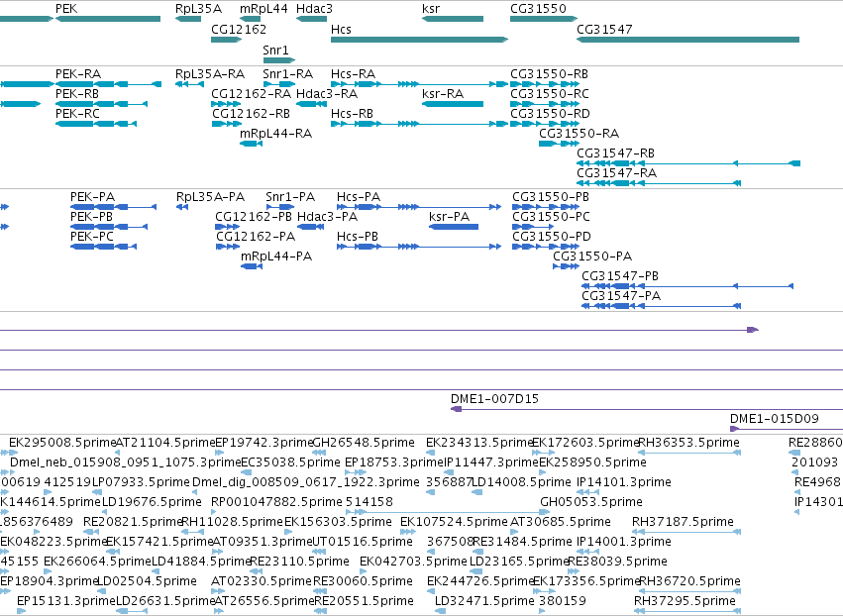Click the CG31550-RA transcript
The height and width of the screenshot is (616, 843).
click(x=559, y=144)
